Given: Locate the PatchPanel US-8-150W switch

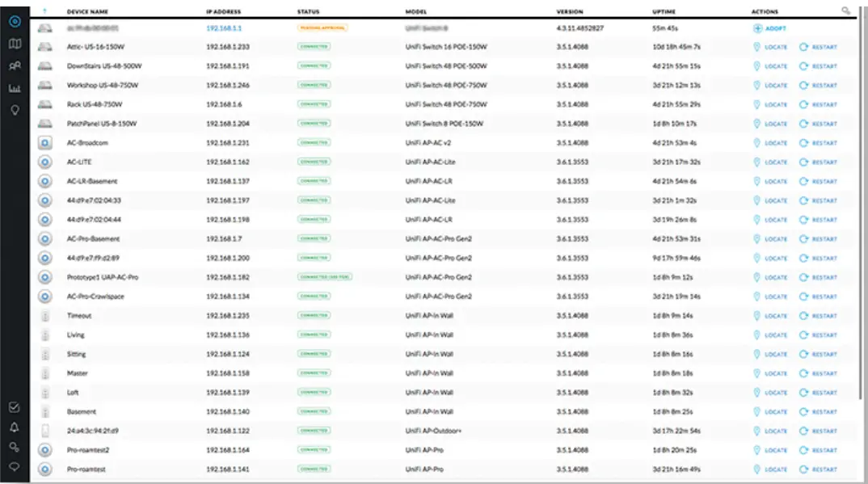Looking at the screenshot, I should 770,124.
